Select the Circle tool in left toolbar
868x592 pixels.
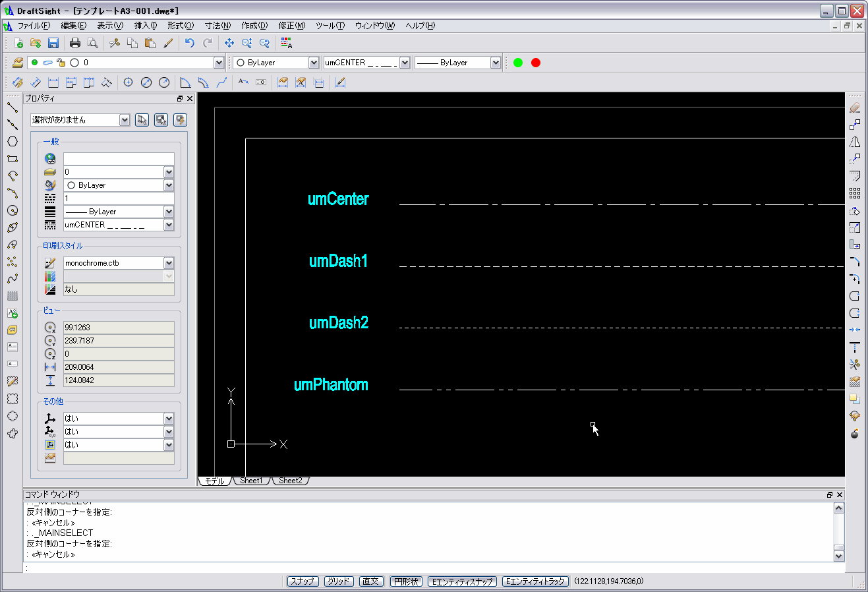(12, 210)
